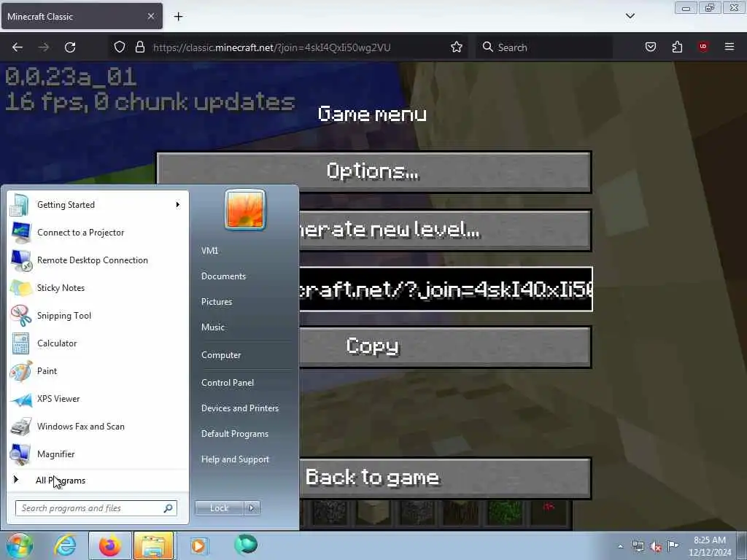The width and height of the screenshot is (747, 560).
Task: Click the muted volume tray icon
Action: (656, 547)
